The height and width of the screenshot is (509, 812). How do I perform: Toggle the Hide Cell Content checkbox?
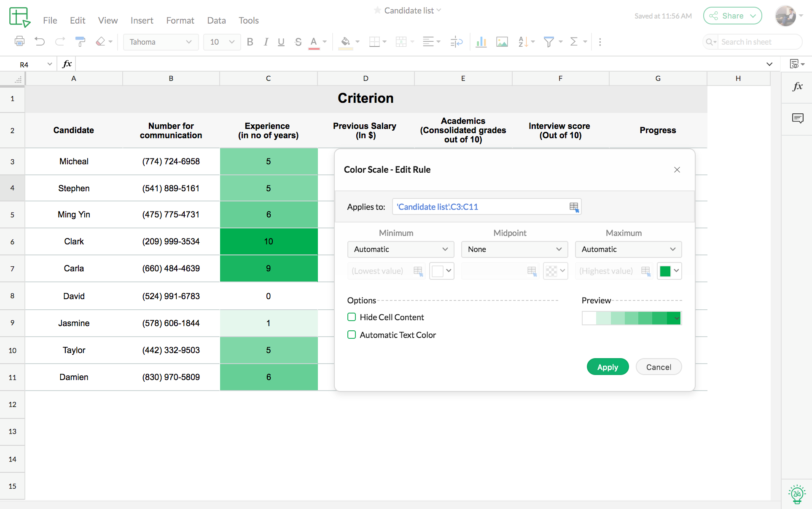(x=352, y=317)
